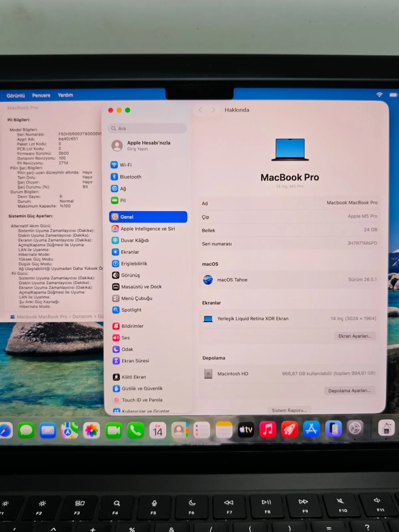
Task: Click the macOS Tahoe version row
Action: coord(290,280)
